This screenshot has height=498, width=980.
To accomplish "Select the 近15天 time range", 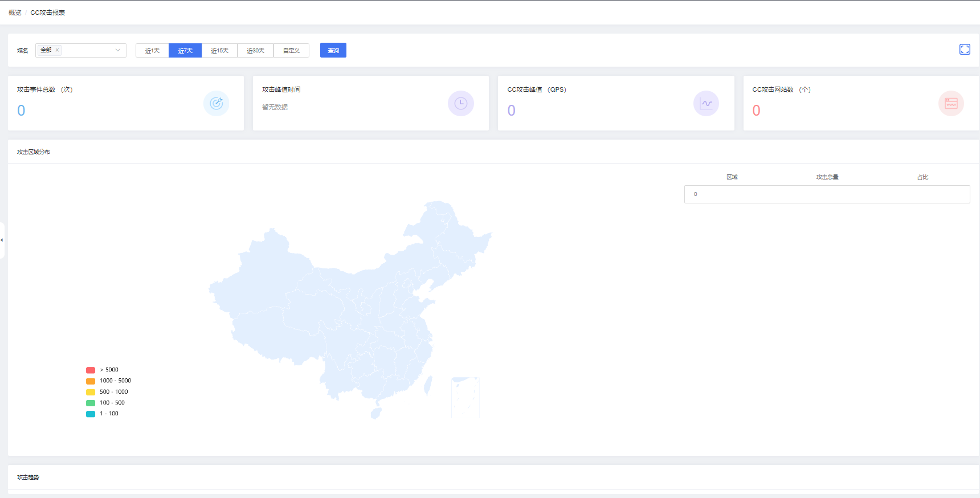I will tap(219, 51).
